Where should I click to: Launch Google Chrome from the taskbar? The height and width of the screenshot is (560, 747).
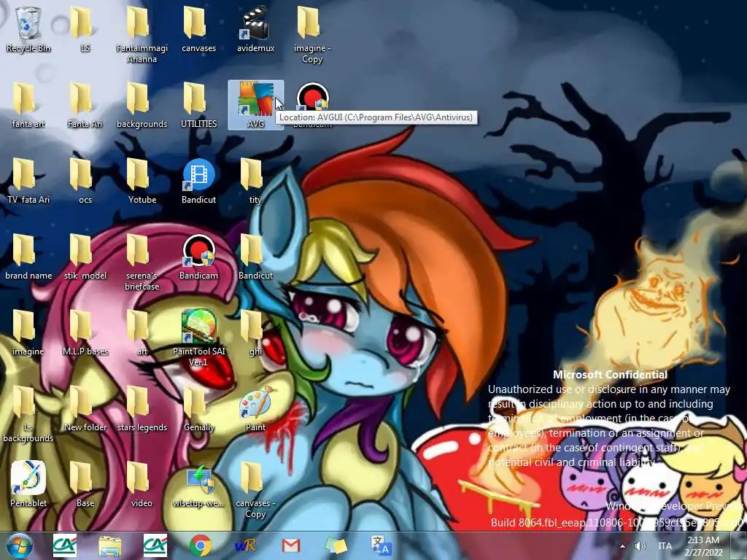click(201, 545)
